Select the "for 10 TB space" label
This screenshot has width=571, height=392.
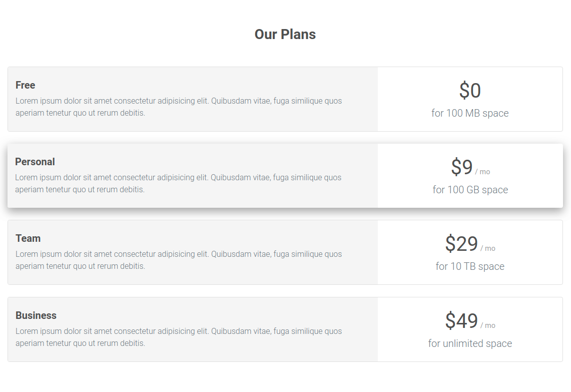(470, 266)
